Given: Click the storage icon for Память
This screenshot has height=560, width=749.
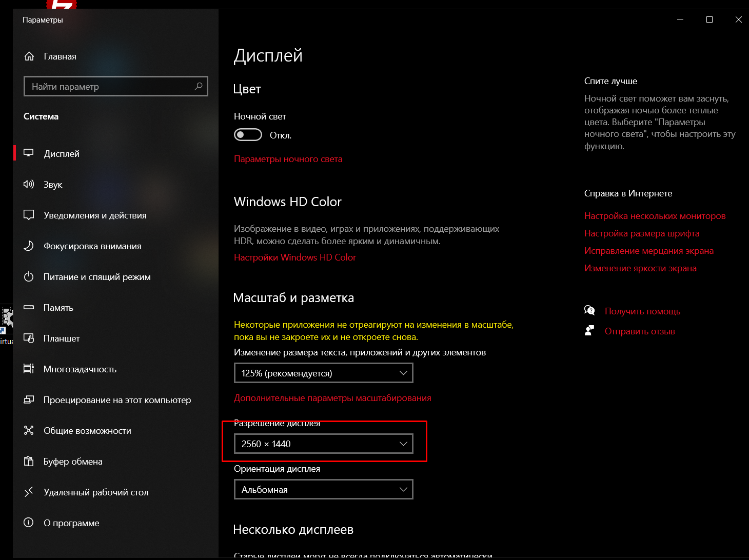Looking at the screenshot, I should click(29, 307).
